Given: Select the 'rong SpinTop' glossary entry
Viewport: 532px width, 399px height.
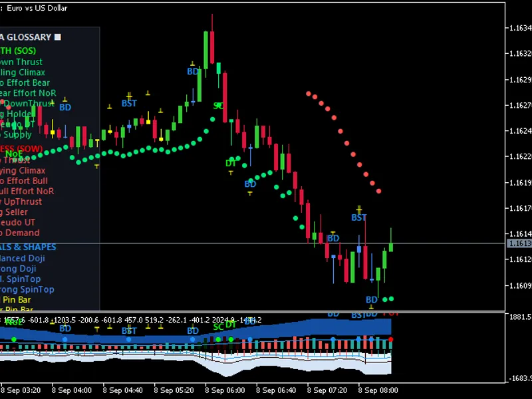Looking at the screenshot, I should pyautogui.click(x=27, y=289).
